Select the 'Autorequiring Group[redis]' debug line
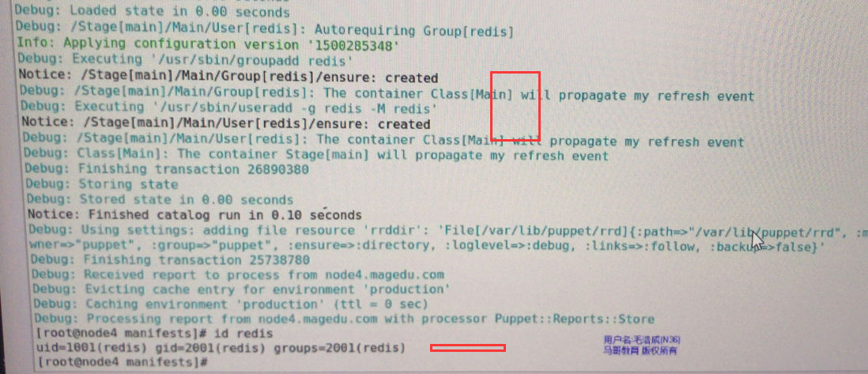 coord(265,27)
